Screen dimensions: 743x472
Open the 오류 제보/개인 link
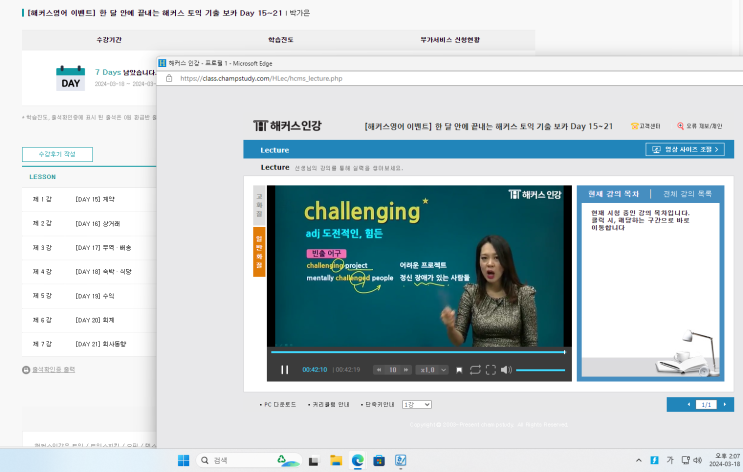tap(699, 126)
